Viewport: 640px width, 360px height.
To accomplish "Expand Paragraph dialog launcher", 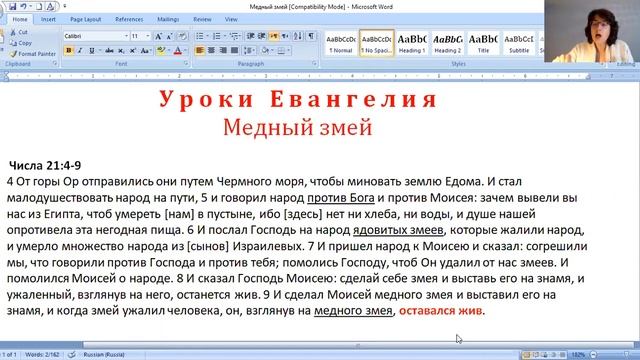I will pyautogui.click(x=314, y=64).
